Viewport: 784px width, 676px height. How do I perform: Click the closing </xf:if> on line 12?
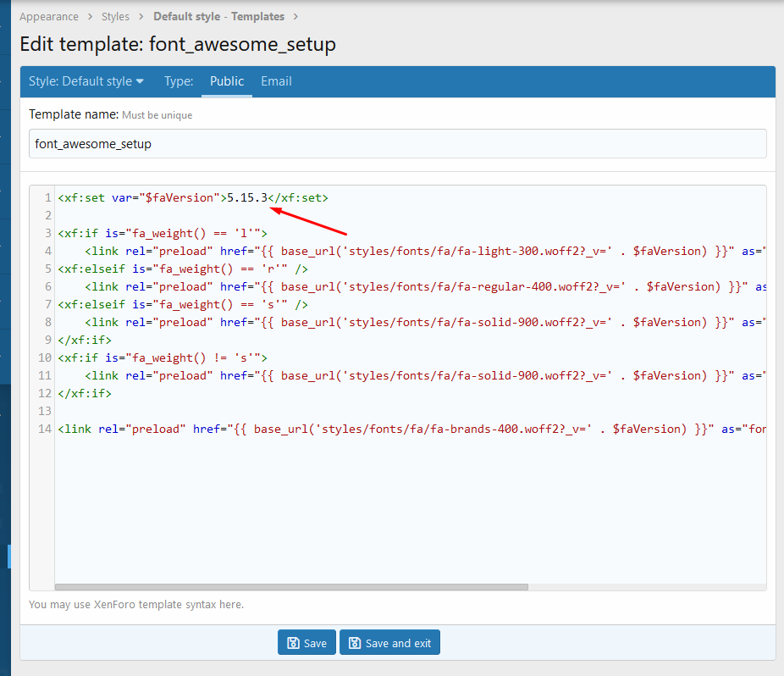coord(85,393)
